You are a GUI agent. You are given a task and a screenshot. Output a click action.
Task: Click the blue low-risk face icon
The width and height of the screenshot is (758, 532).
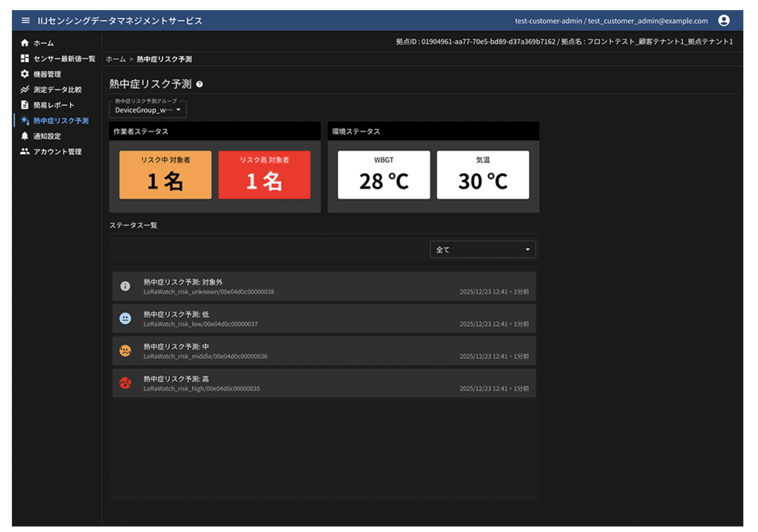coord(125,318)
